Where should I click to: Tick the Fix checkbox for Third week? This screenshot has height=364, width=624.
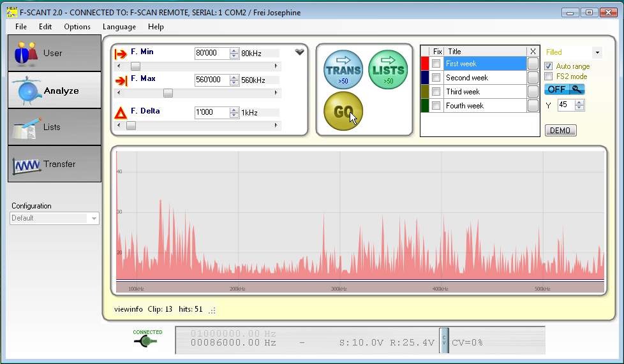point(436,92)
